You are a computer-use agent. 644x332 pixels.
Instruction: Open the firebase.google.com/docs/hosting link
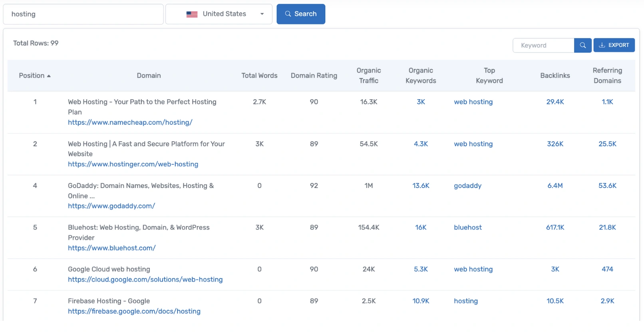coord(134,311)
